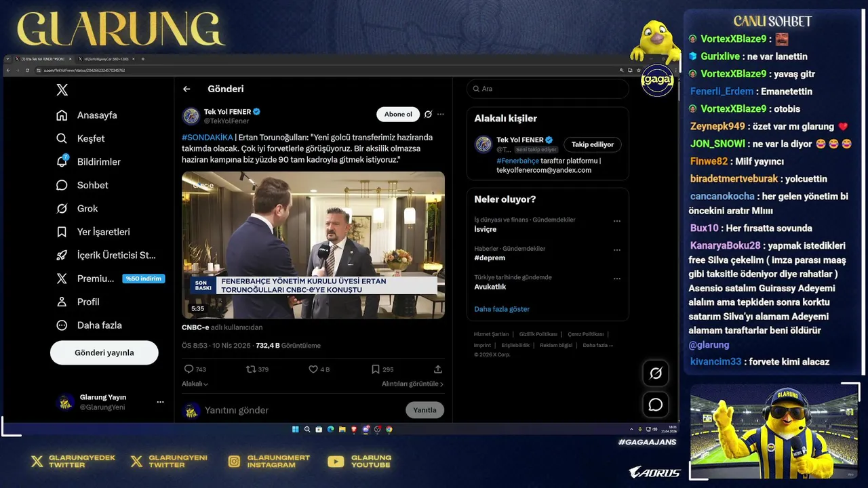868x488 pixels.
Task: Open a new browser tab
Action: click(x=142, y=59)
